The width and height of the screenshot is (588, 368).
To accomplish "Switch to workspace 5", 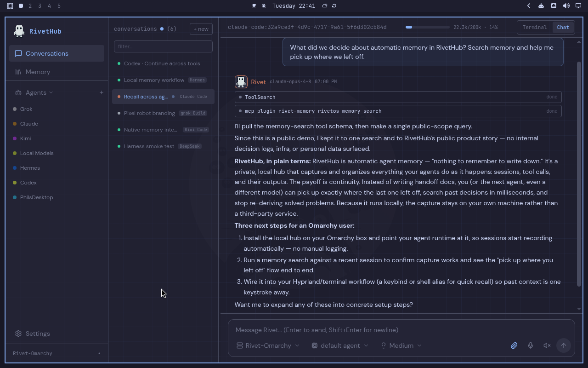I will pyautogui.click(x=59, y=6).
